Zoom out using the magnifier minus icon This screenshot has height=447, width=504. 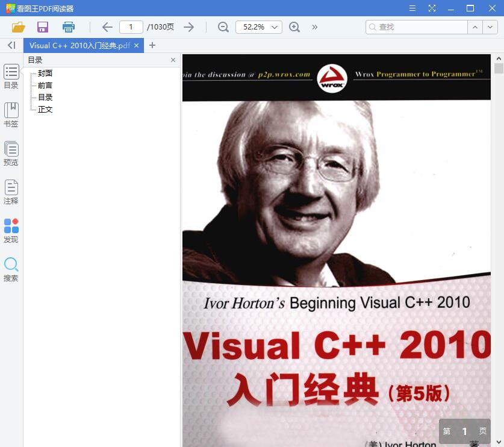[222, 27]
